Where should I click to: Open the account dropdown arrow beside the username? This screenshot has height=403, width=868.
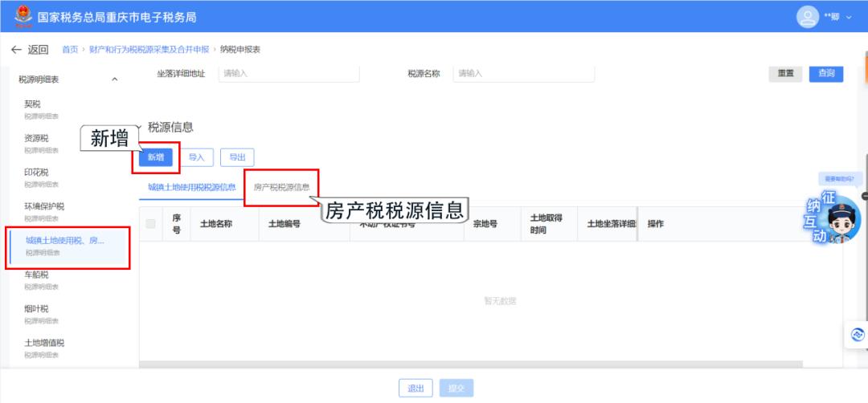pos(849,18)
